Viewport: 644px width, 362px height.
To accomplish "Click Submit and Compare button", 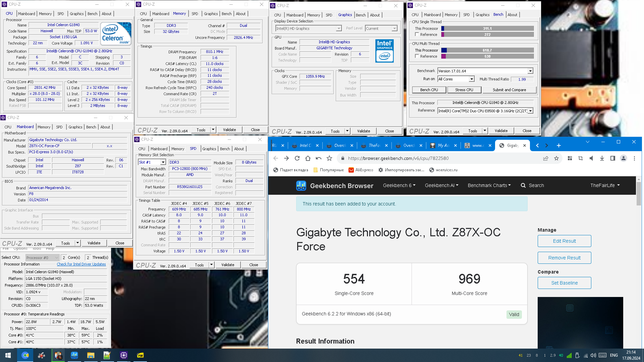I will pos(509,90).
